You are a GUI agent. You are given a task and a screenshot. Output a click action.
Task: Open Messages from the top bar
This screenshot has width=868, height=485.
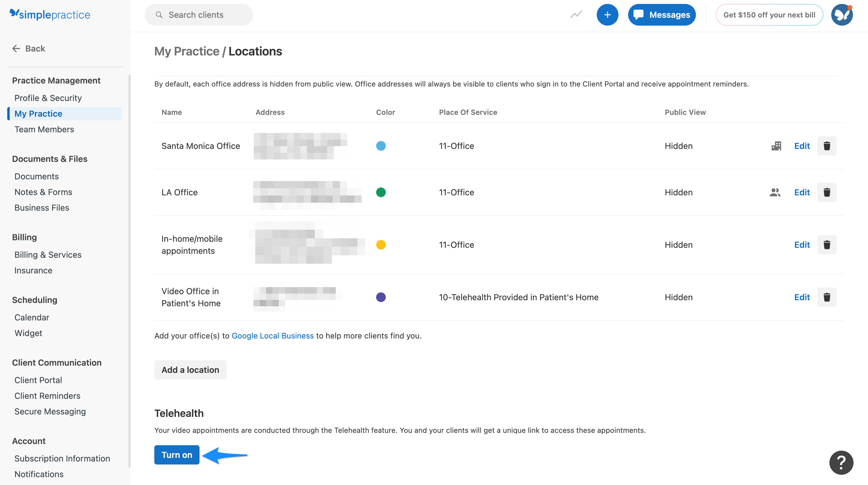(x=661, y=14)
